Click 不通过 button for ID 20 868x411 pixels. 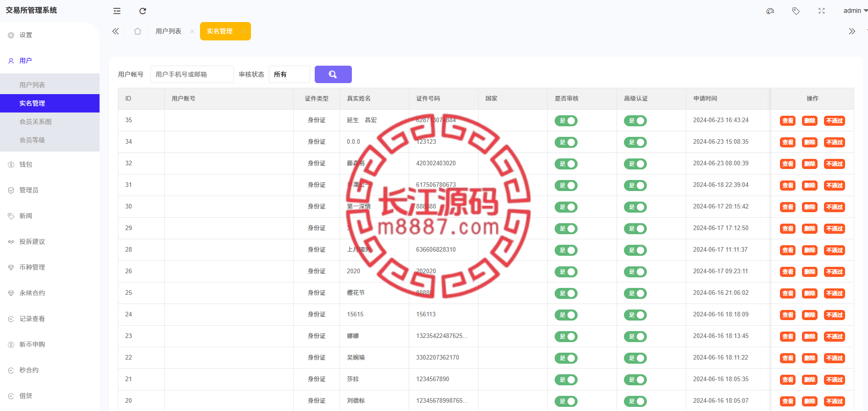[x=835, y=401]
